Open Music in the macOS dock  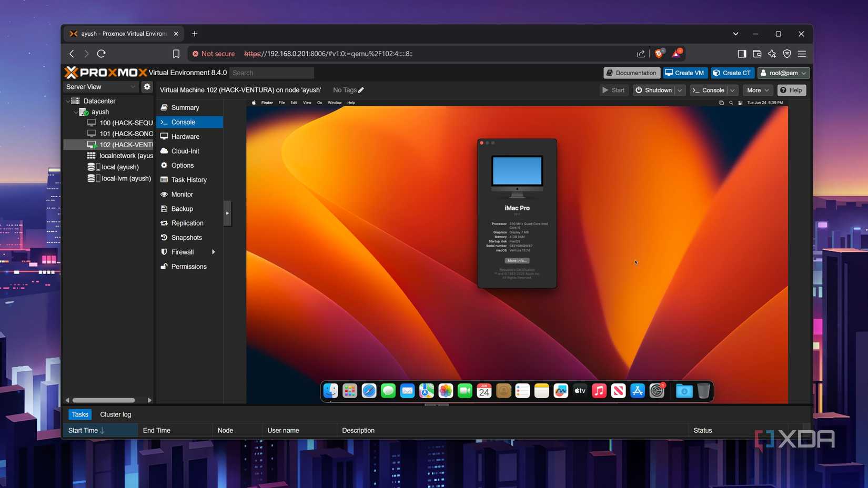pos(599,391)
